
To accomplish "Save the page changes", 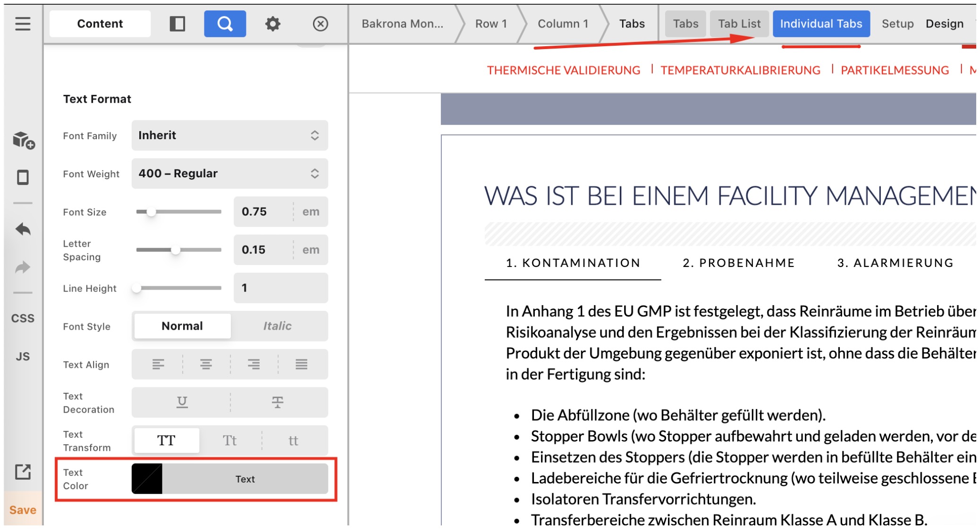I will click(23, 510).
